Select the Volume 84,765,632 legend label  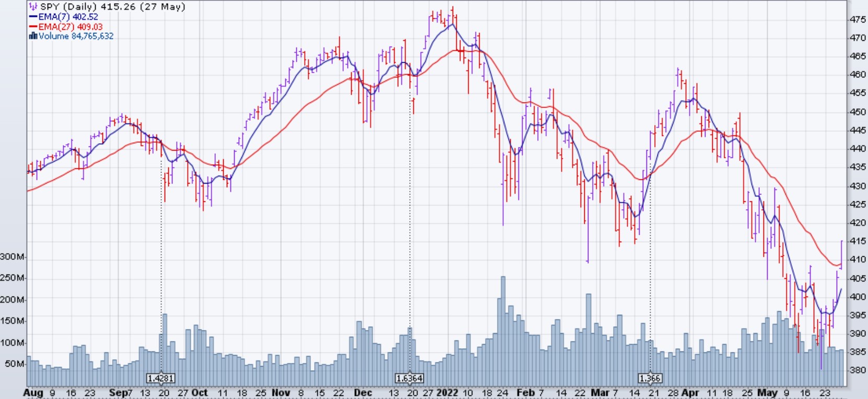pos(76,36)
